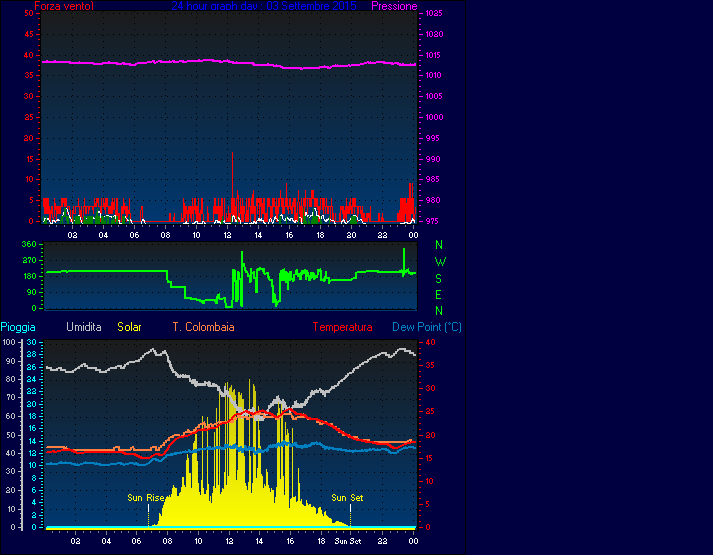The image size is (713, 555).
Task: Click the "S" compass direction label
Action: 438,279
